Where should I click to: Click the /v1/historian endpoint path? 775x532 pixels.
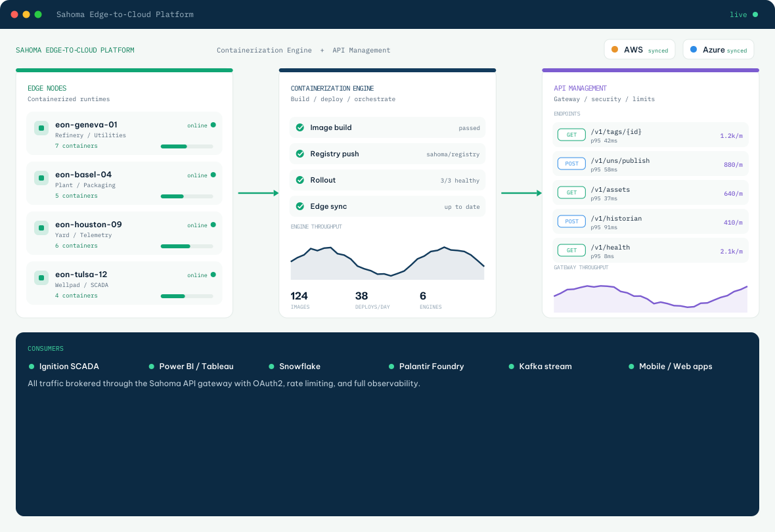616,219
